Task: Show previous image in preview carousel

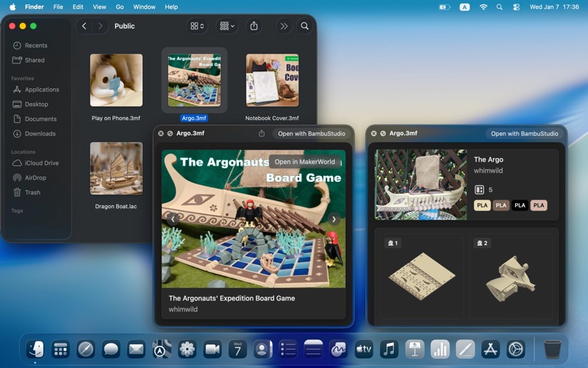Action: coord(173,219)
